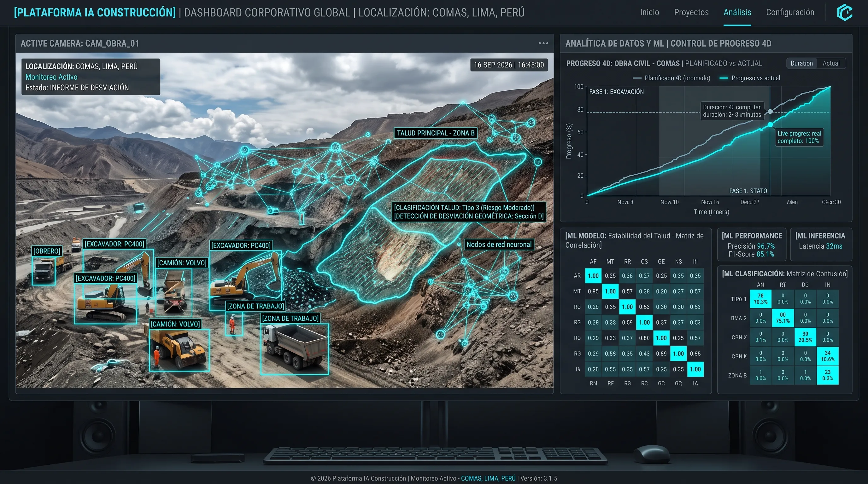
Task: Click the Live progres tooltip on chart
Action: coord(799,137)
